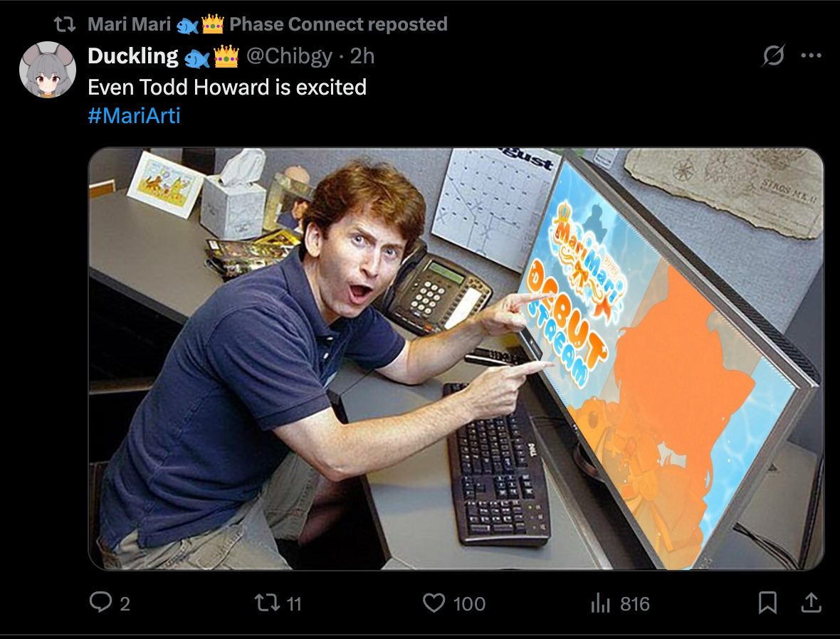Click the Duckling display name
Image resolution: width=840 pixels, height=639 pixels.
(x=133, y=56)
